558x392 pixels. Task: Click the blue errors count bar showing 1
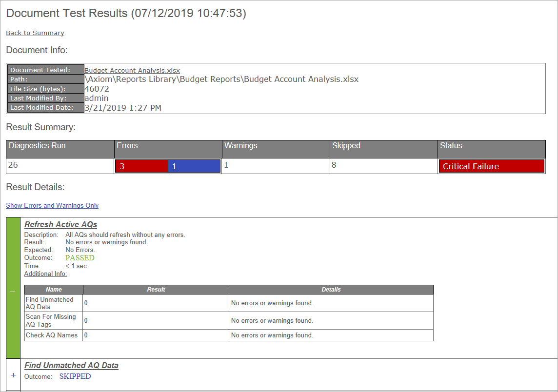point(194,166)
